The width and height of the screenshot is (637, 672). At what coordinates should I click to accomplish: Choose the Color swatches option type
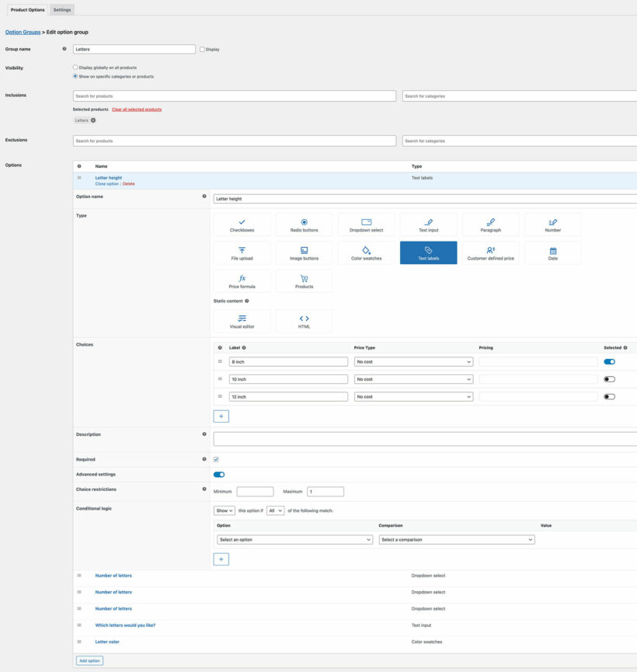[x=366, y=252]
